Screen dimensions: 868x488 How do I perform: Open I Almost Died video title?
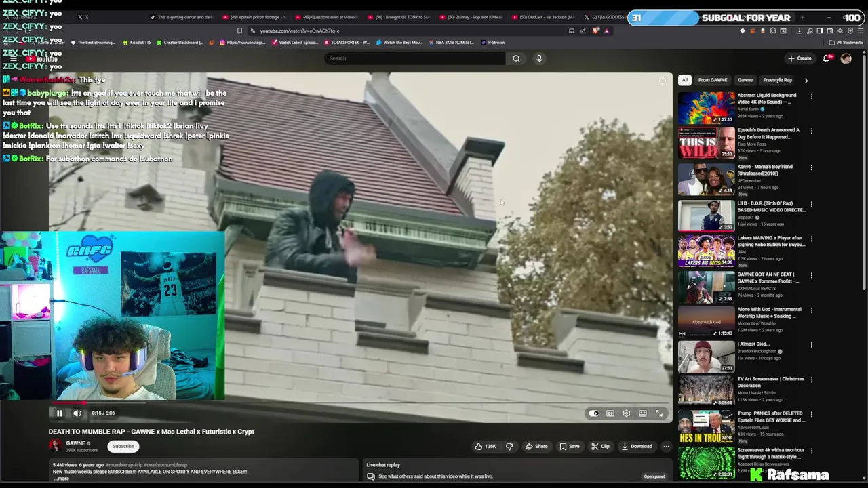click(x=753, y=344)
